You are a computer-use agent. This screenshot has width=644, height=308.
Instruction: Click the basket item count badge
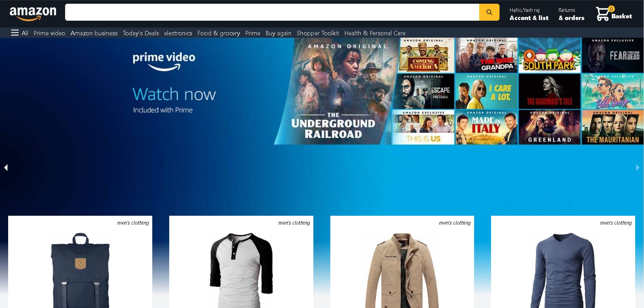(611, 9)
